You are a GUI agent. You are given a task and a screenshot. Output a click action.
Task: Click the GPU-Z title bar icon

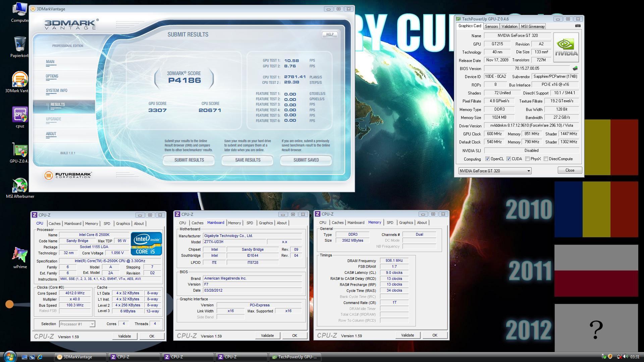tap(458, 19)
